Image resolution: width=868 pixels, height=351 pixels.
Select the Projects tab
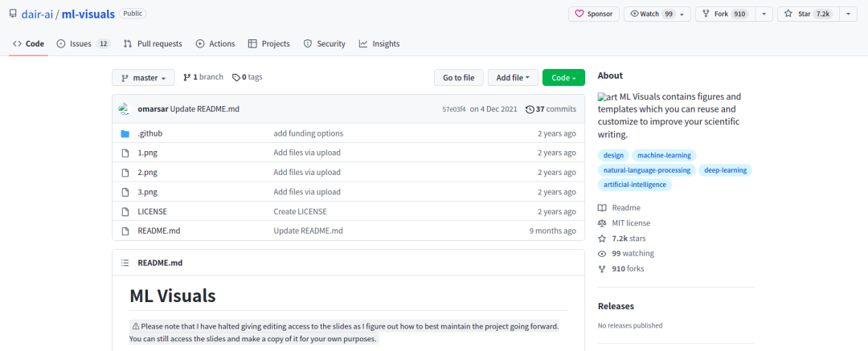click(x=269, y=43)
